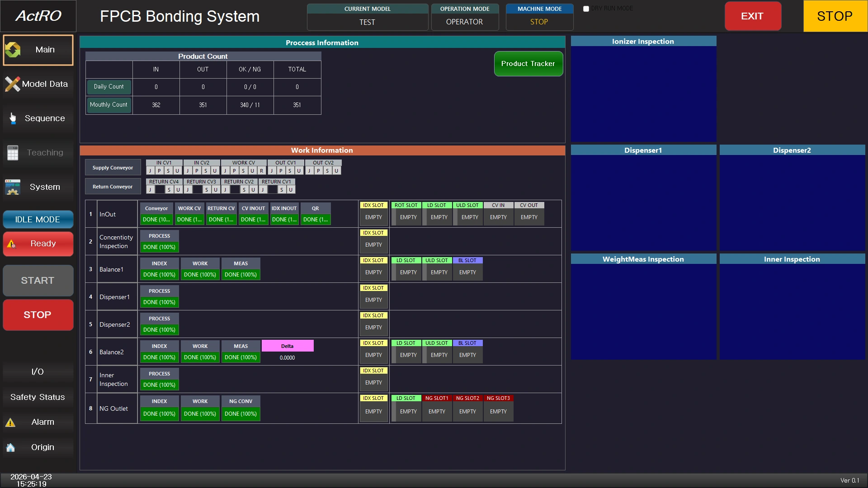
Task: Click the NG SLOT3 EMPTY cell
Action: (499, 412)
